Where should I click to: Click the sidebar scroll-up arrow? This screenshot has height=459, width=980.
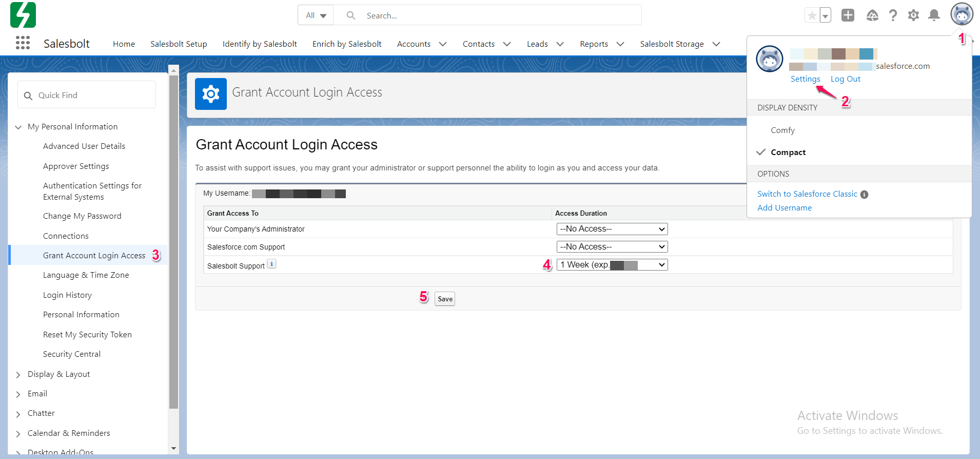(x=173, y=70)
